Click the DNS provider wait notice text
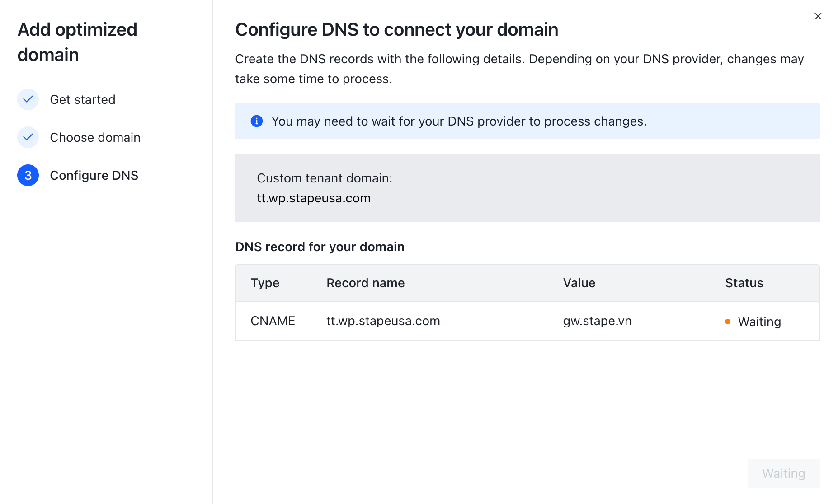This screenshot has width=838, height=504. [459, 121]
